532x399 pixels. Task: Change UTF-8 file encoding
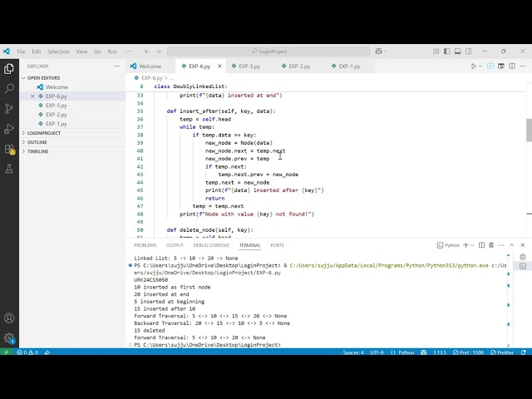click(x=377, y=352)
